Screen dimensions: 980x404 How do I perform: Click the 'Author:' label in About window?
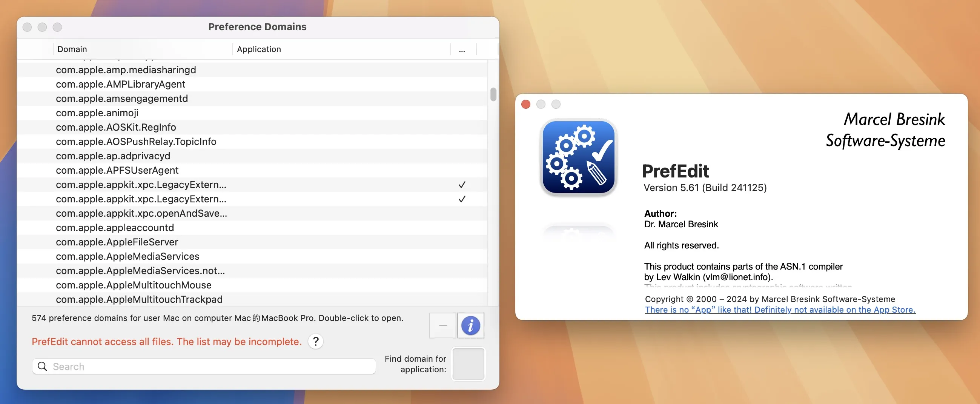[x=661, y=214]
